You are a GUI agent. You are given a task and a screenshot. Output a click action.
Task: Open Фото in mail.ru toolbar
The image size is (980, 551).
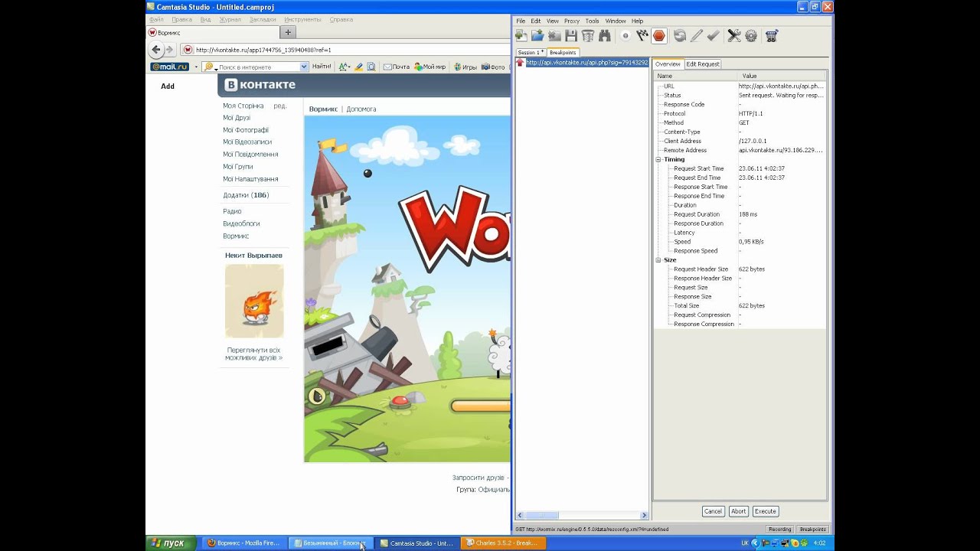coord(493,67)
